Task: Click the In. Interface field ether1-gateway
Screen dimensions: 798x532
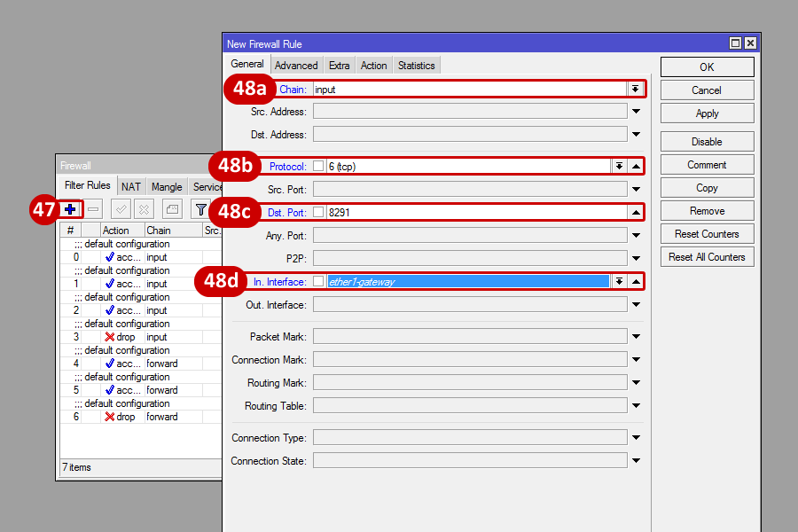Action: (468, 282)
